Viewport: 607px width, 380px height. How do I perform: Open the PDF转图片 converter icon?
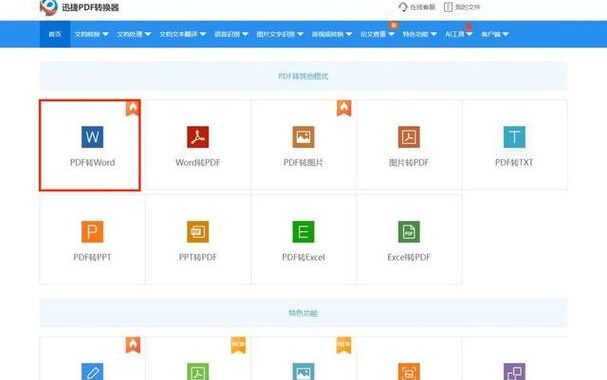click(x=304, y=137)
